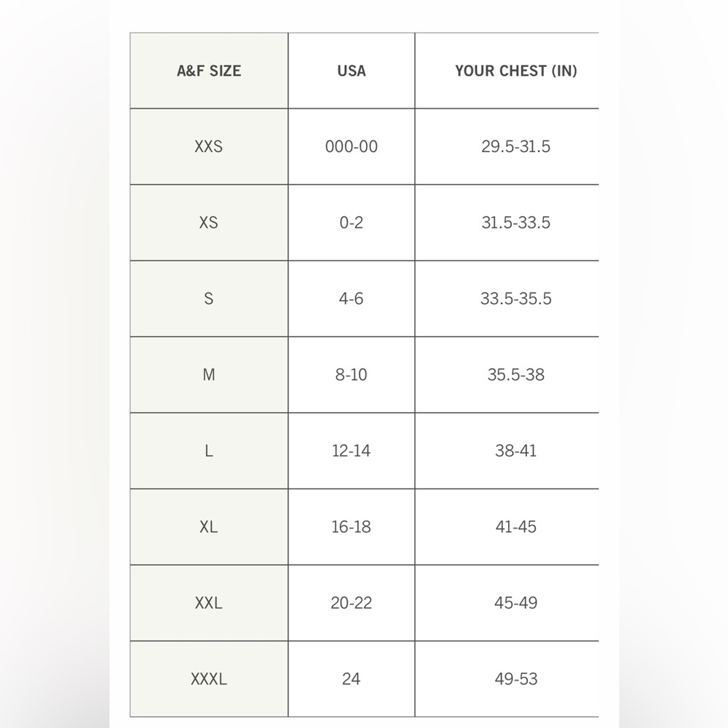Viewport: 728px width, 728px height.
Task: Select the YOUR CHEST (IN) header
Action: coord(516,71)
